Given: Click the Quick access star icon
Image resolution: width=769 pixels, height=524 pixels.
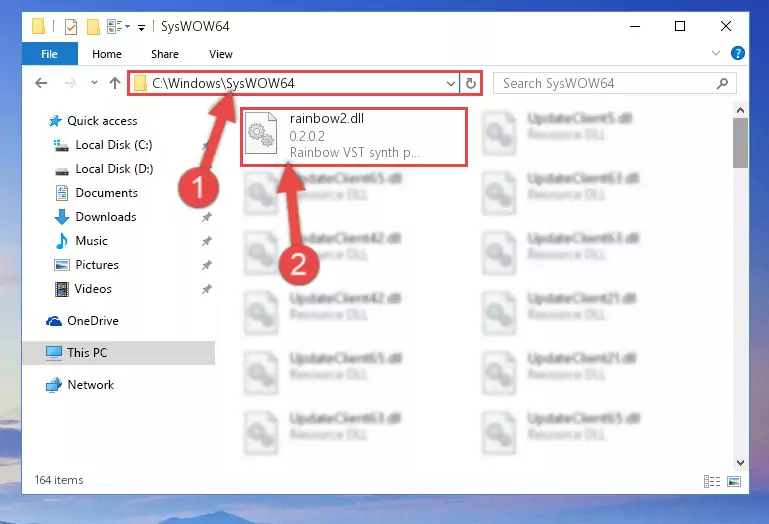Looking at the screenshot, I should click(x=55, y=121).
